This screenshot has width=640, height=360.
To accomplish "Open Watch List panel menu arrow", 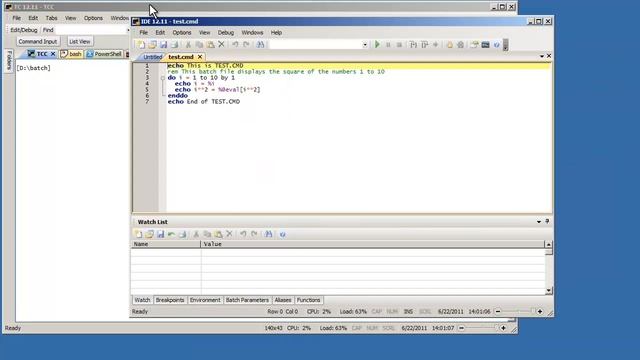I will pyautogui.click(x=539, y=222).
